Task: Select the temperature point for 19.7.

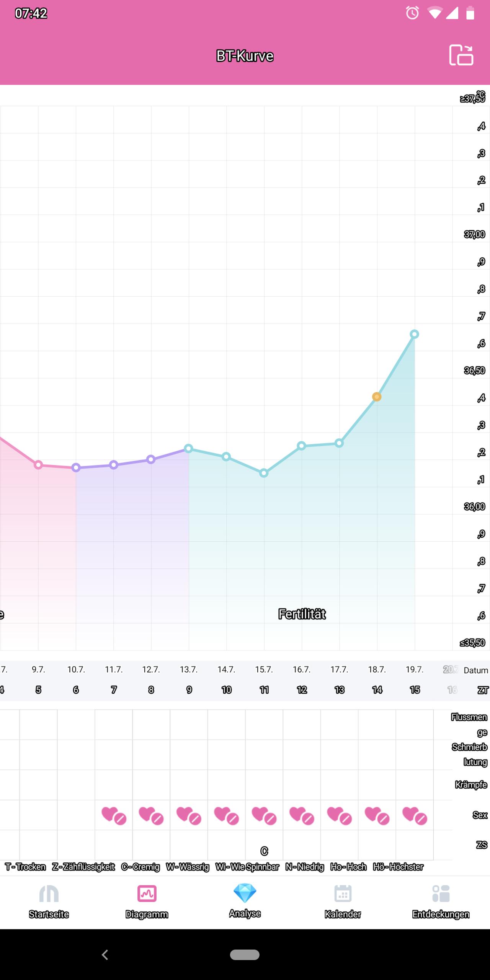Action: (x=414, y=334)
